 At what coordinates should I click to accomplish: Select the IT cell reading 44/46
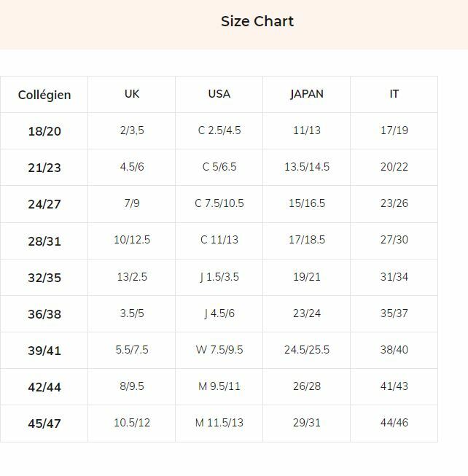(394, 423)
